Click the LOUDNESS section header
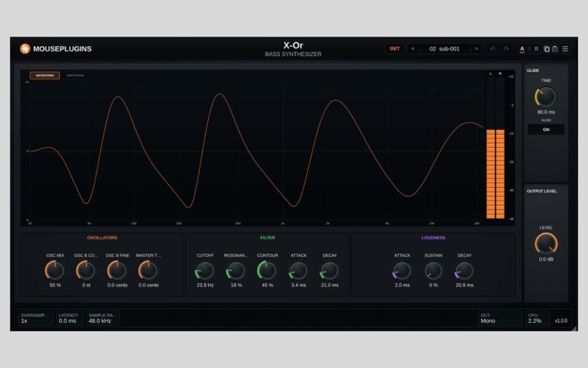 pyautogui.click(x=433, y=238)
